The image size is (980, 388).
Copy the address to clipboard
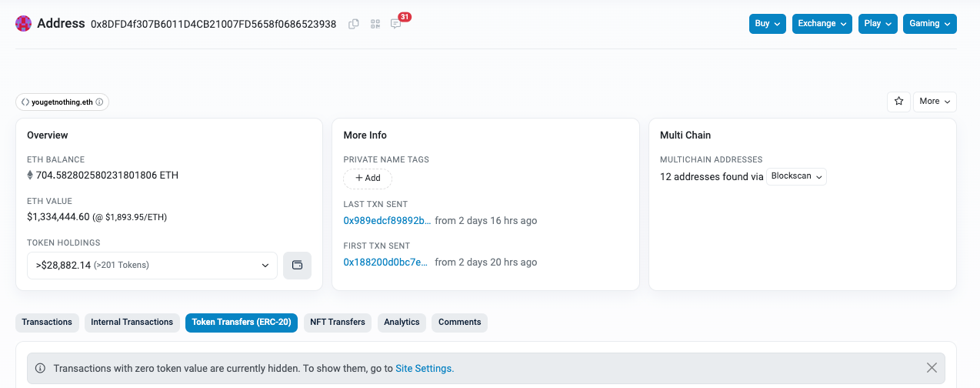[x=354, y=24]
